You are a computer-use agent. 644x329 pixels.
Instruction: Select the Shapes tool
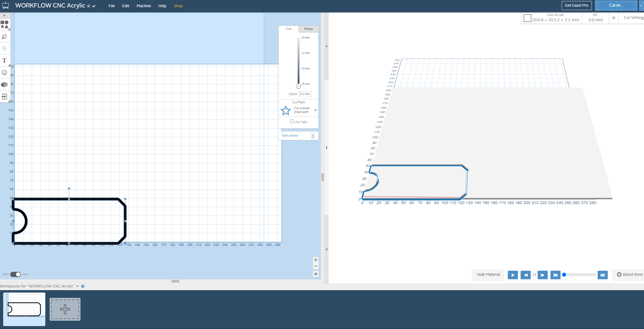5,24
